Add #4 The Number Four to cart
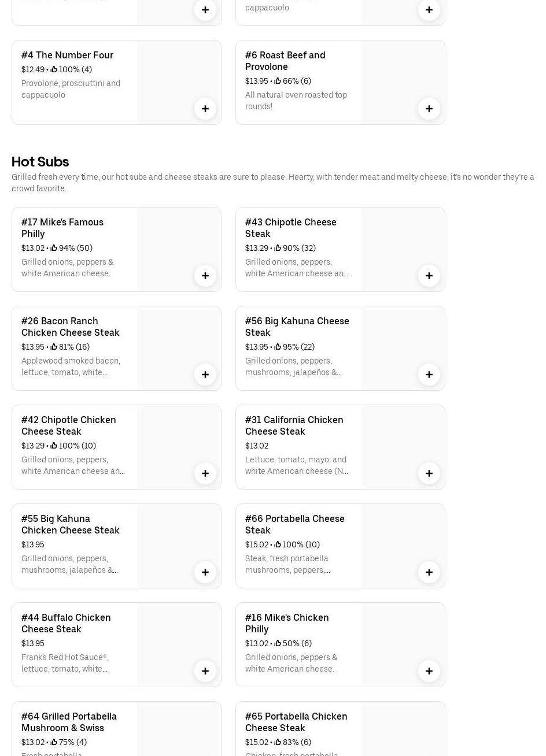 click(x=205, y=109)
